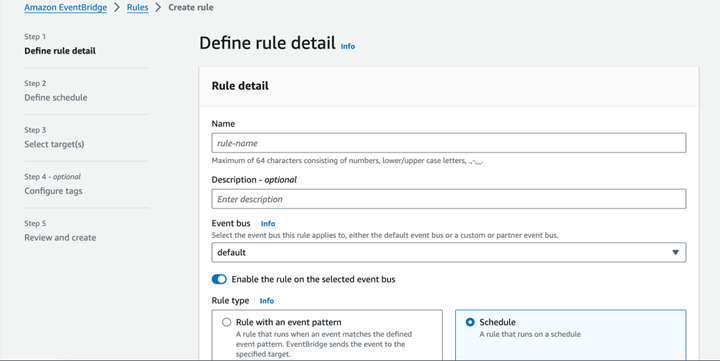720x361 pixels.
Task: Open the default event bus dropdown
Action: pyautogui.click(x=449, y=252)
